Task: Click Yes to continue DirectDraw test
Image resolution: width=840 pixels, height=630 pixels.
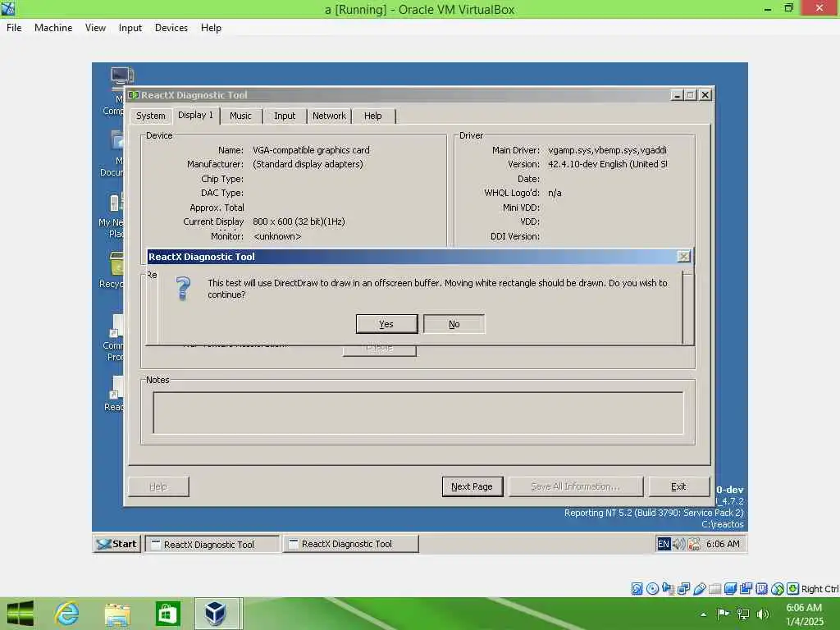Action: click(x=386, y=324)
